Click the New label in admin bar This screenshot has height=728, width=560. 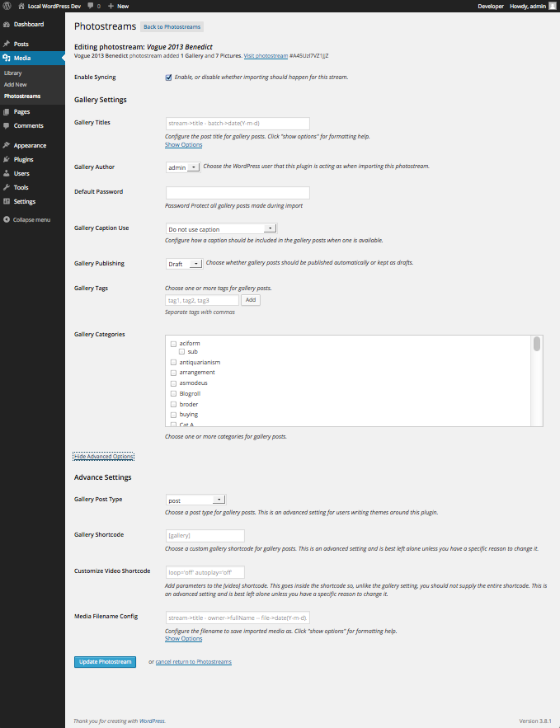tap(123, 6)
